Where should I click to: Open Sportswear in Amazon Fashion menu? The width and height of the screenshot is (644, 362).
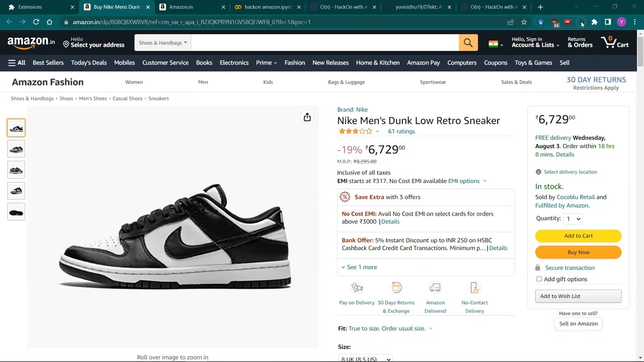433,82
